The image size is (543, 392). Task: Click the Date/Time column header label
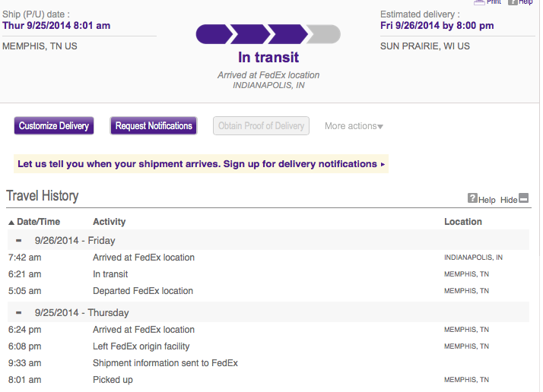39,222
